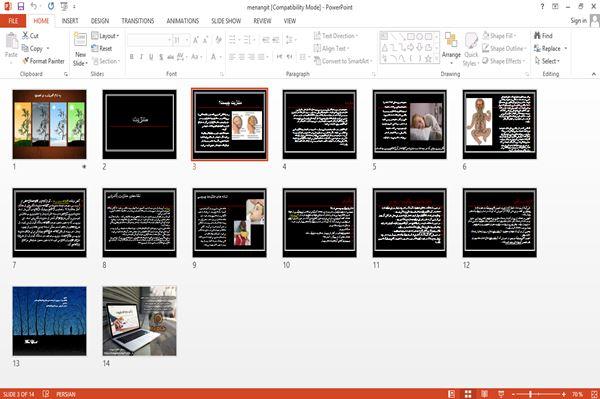Open PowerPoint Help question mark

542,6
